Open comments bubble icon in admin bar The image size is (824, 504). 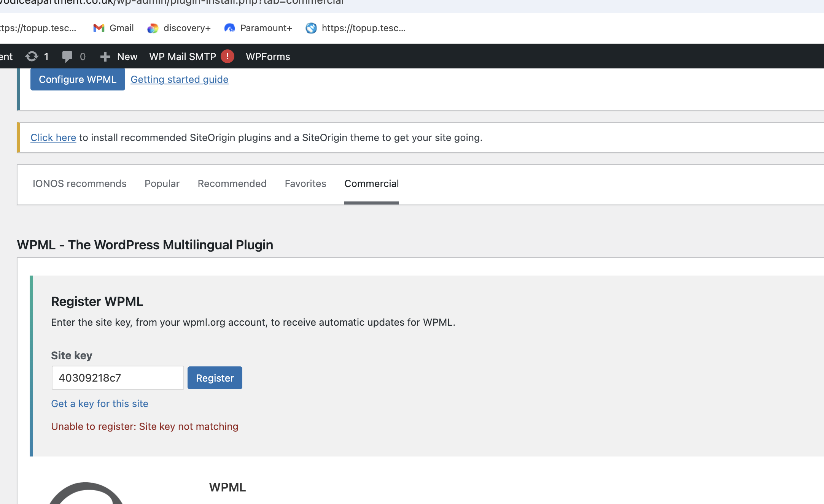tap(67, 57)
